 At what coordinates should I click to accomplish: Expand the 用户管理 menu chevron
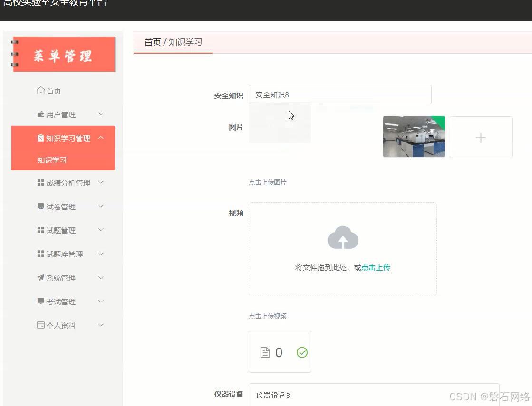pos(100,114)
